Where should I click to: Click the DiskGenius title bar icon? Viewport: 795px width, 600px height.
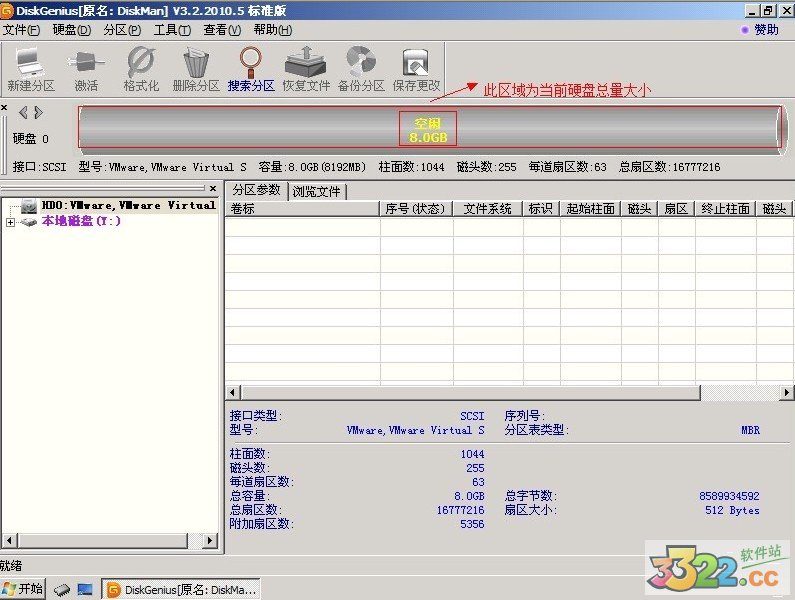[x=7, y=10]
